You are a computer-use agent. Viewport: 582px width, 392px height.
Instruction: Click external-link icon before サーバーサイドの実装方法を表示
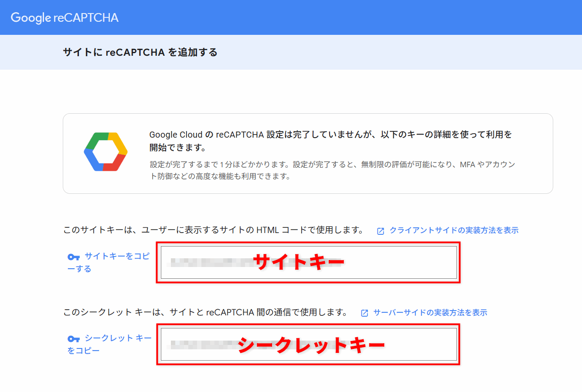364,313
